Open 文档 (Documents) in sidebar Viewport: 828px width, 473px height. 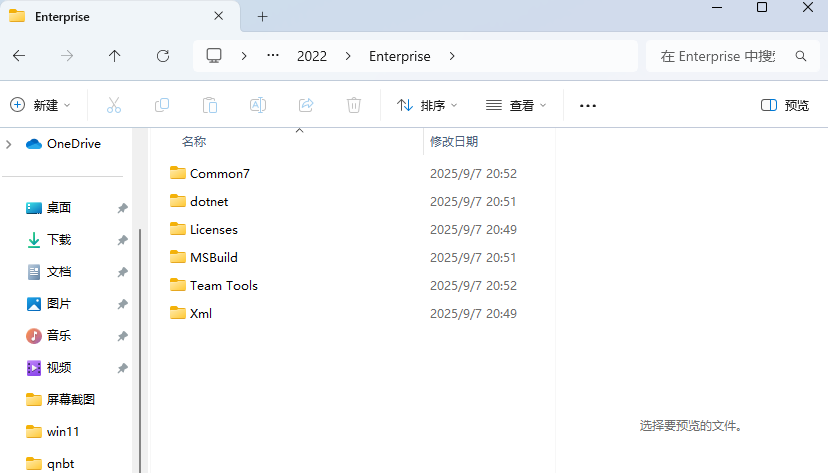(x=49, y=272)
